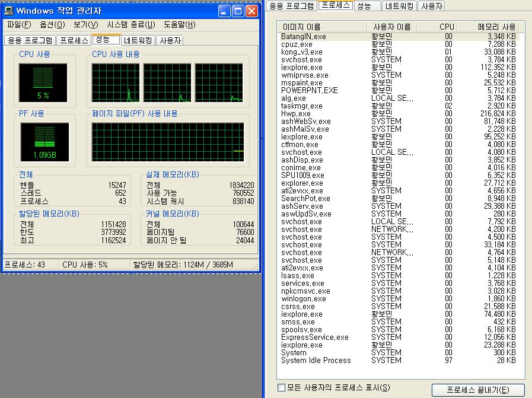532x398 pixels.
Task: Click the 페이지 파일(PF) 사용 내용 graph
Action: pos(168,142)
